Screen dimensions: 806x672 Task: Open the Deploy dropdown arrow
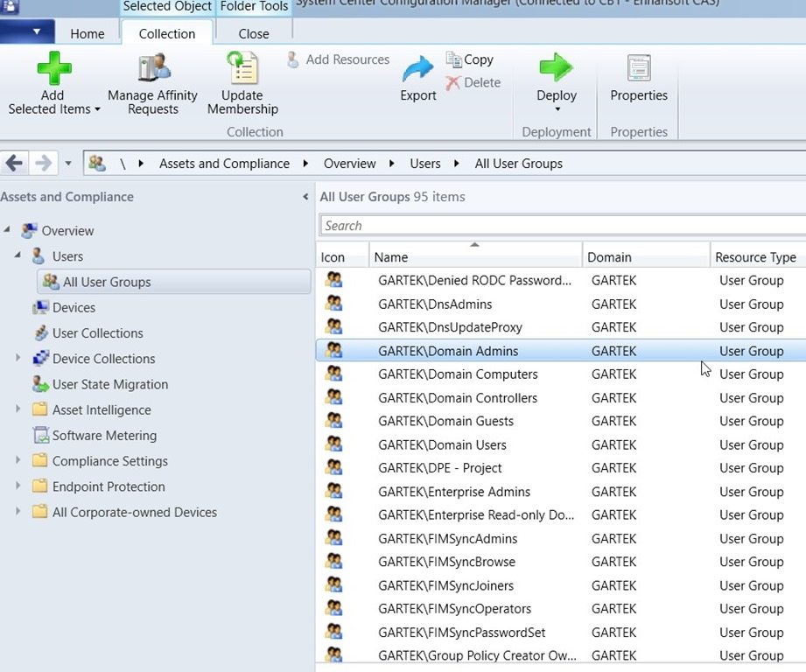557,109
